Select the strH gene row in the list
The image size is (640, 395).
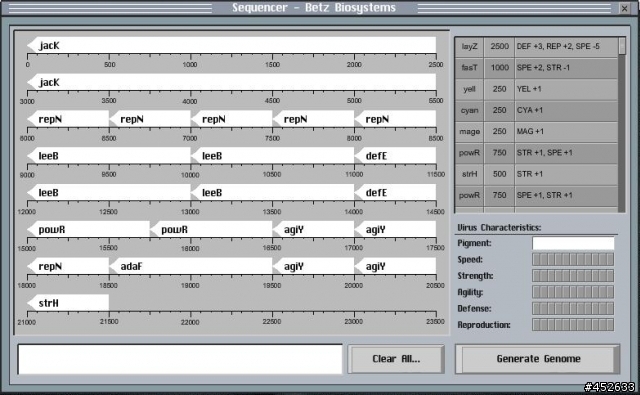(x=536, y=174)
